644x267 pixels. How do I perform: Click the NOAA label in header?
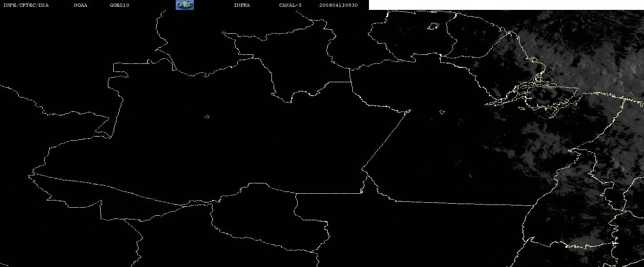point(80,5)
